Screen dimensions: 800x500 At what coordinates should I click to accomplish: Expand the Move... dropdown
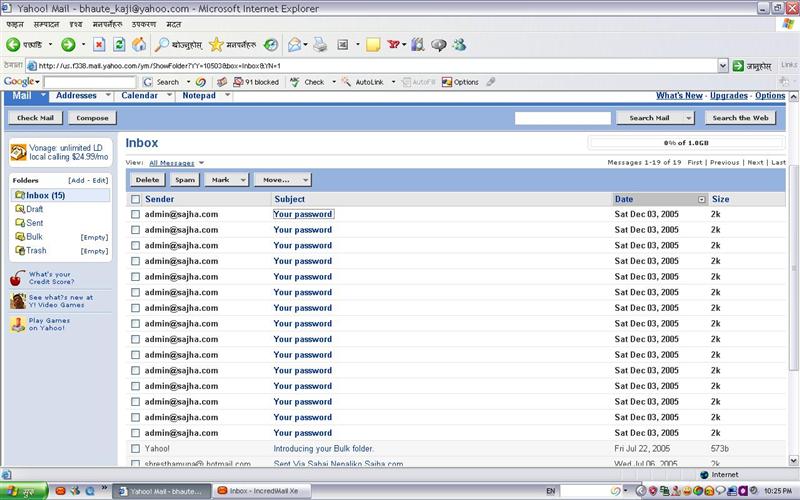282,180
